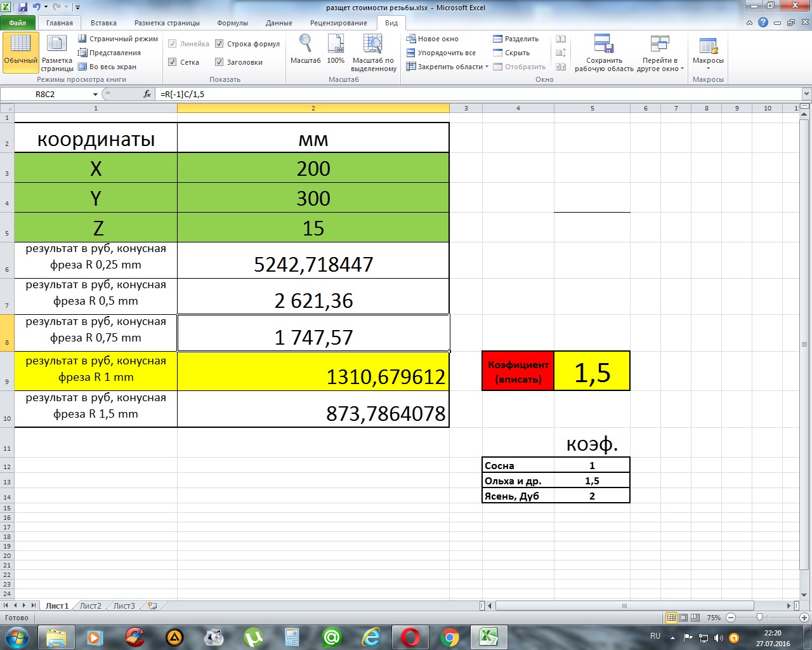
Task: Open the Масштаб zoom dialog
Action: tap(306, 50)
